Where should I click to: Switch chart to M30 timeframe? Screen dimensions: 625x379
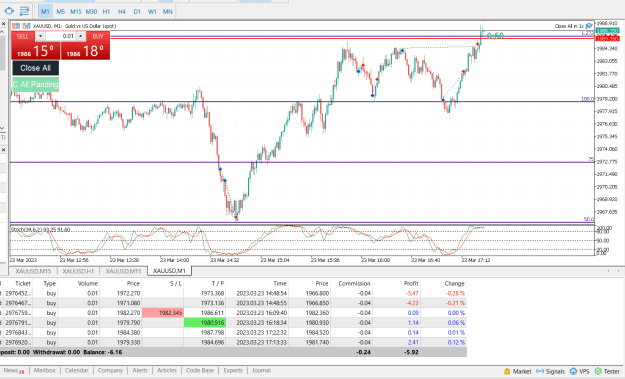pyautogui.click(x=91, y=12)
